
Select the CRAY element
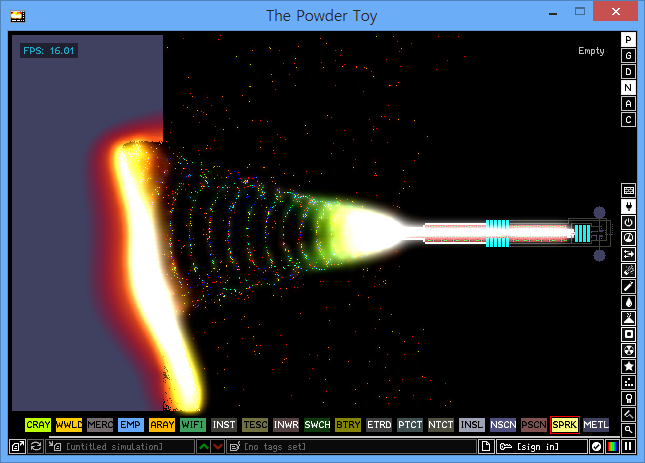click(x=38, y=425)
